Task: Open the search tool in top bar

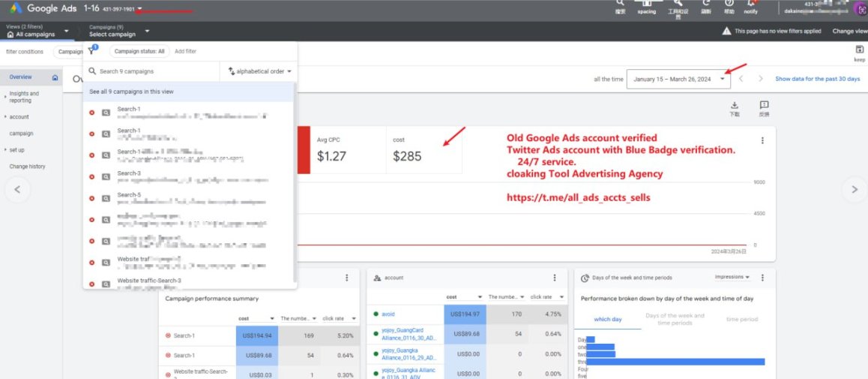Action: (620, 3)
